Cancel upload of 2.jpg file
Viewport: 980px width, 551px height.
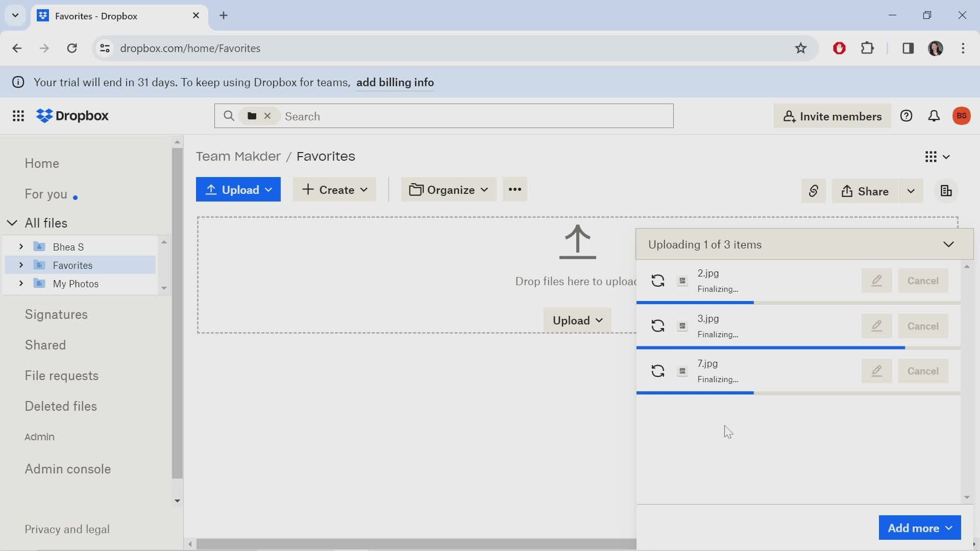pyautogui.click(x=923, y=281)
